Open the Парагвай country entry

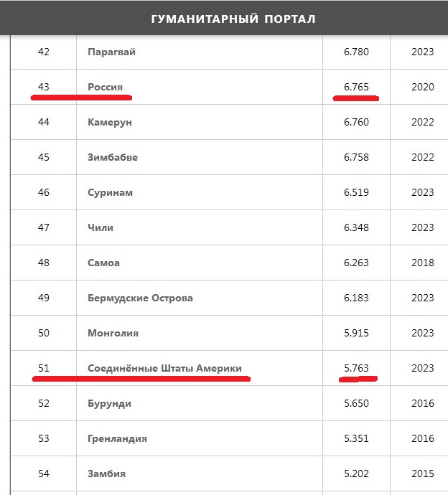[111, 52]
